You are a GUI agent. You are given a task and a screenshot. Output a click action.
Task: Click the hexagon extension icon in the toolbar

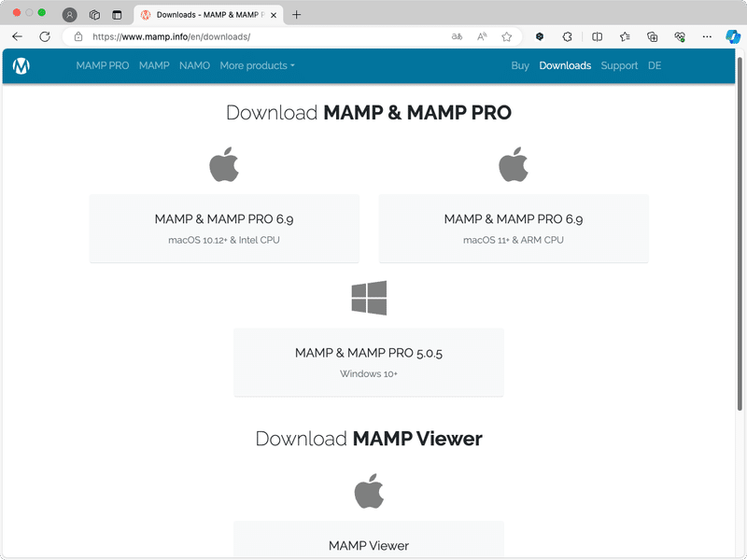(x=540, y=36)
